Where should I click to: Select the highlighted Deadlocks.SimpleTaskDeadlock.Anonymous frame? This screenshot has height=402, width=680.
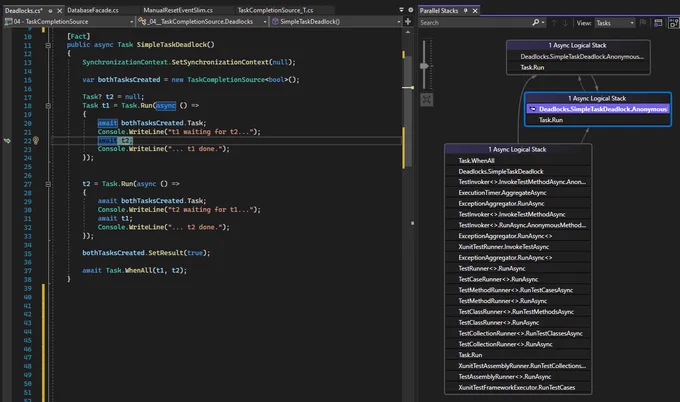pos(598,109)
